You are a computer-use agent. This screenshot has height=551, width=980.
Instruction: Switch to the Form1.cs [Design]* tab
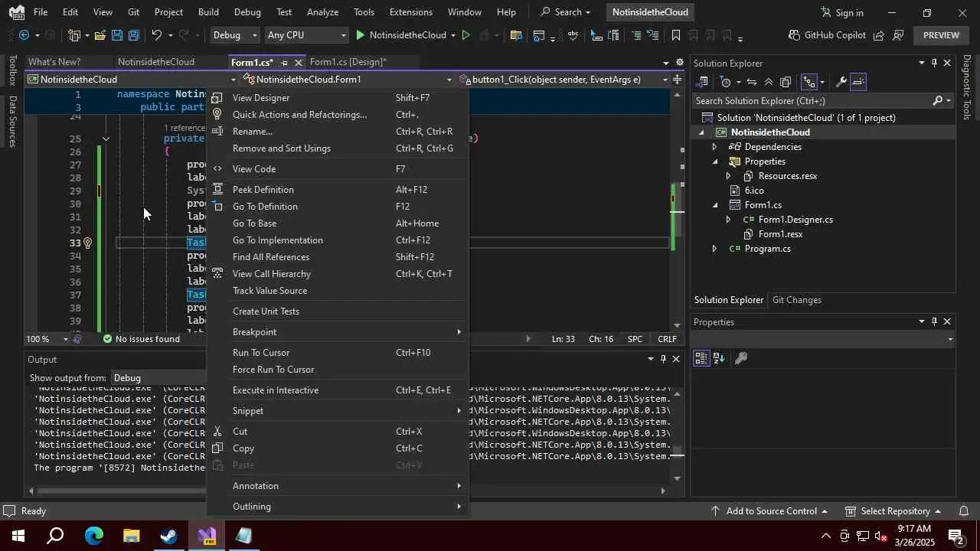[348, 62]
